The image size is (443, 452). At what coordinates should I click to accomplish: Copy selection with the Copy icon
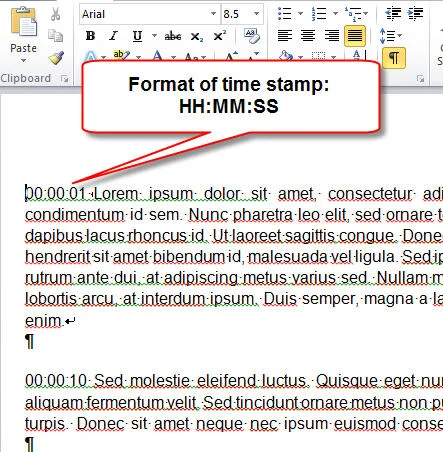click(55, 35)
